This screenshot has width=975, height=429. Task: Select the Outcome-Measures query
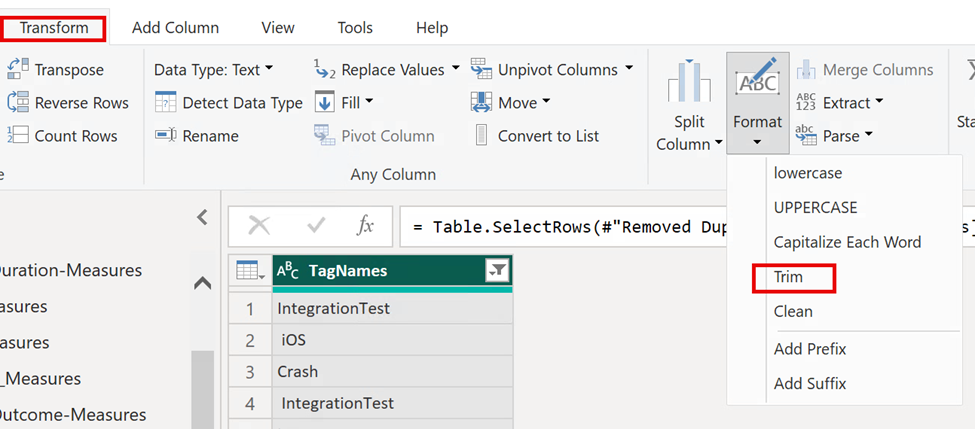(x=73, y=415)
